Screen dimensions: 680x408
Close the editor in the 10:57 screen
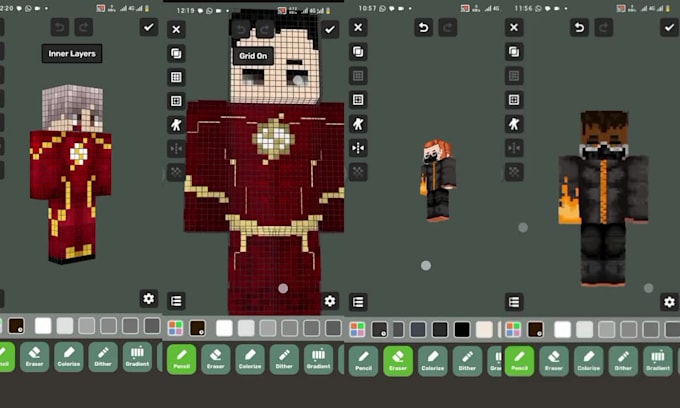pyautogui.click(x=358, y=28)
